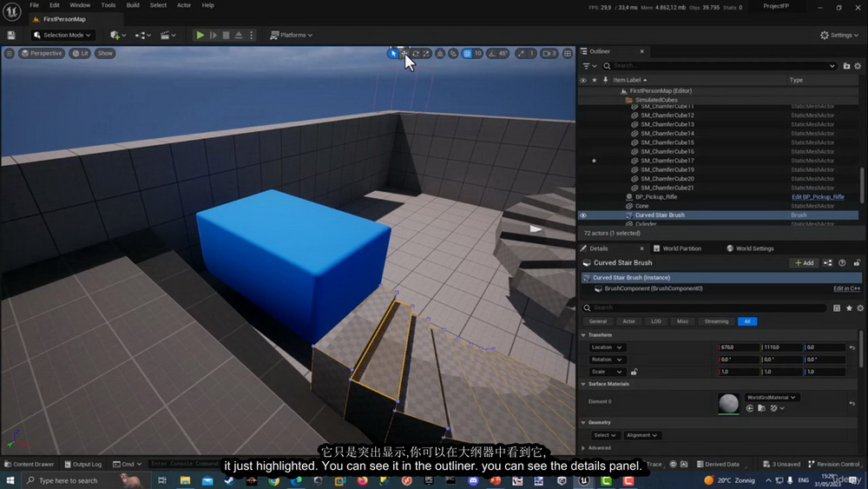Reset Location to default arrow

852,347
